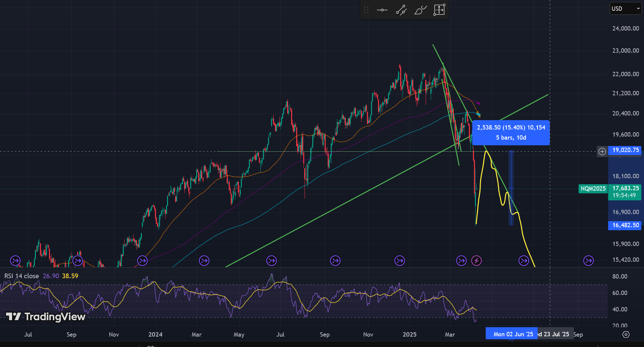Click the lightning bolt event marker
Viewport: 644px width, 347px height.
tap(476, 260)
